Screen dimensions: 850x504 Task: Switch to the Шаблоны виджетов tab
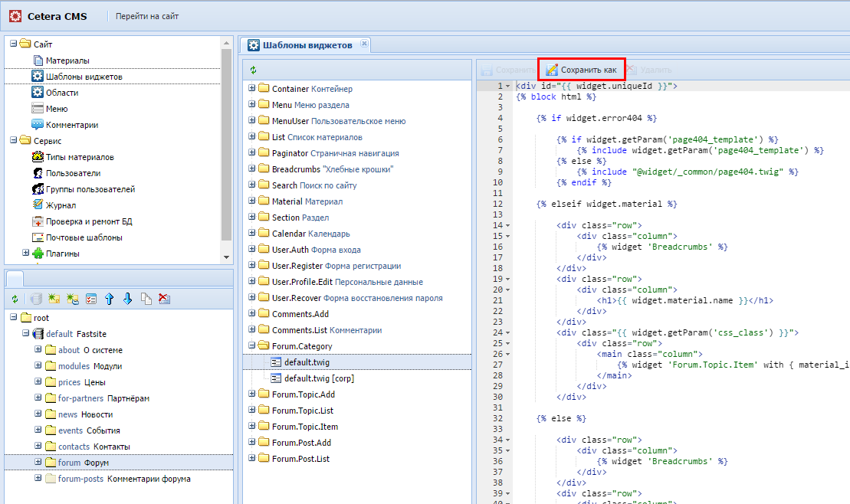(307, 45)
